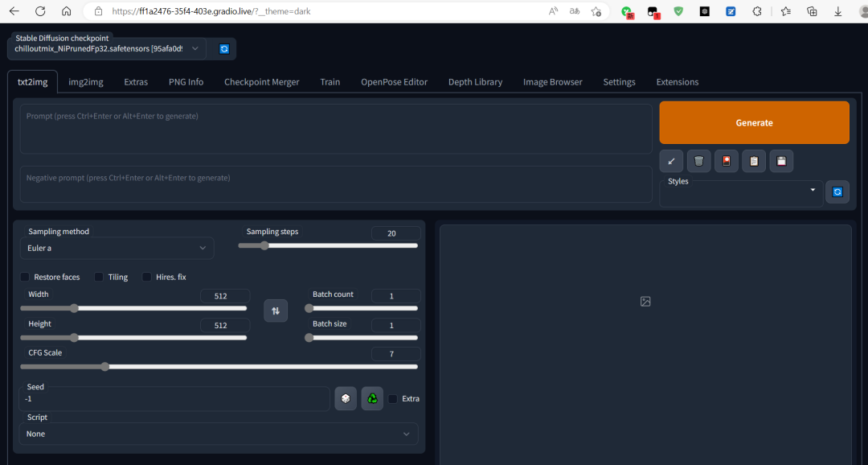Click the clipboard apply styles icon

coord(754,161)
